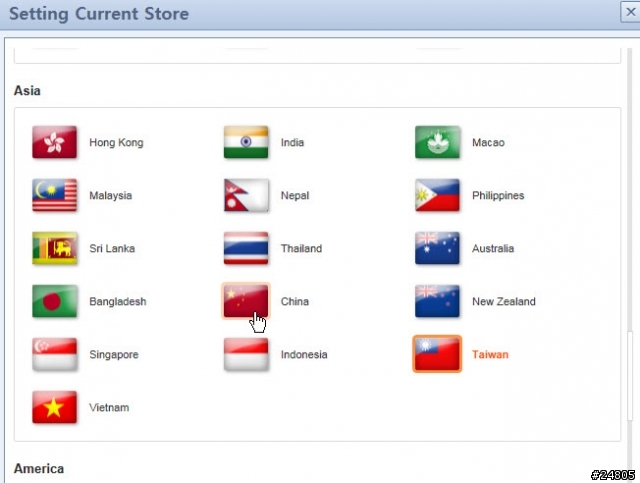This screenshot has width=640, height=483.
Task: Click the America section heading
Action: click(39, 469)
